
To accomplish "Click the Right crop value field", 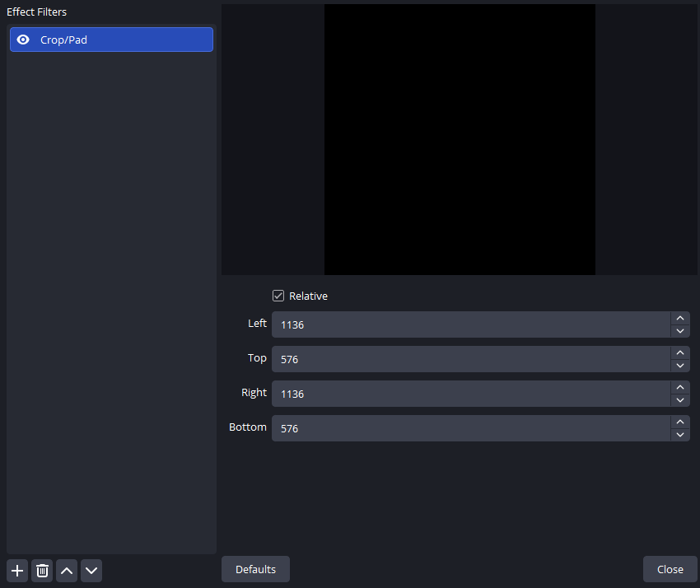I will (x=471, y=394).
